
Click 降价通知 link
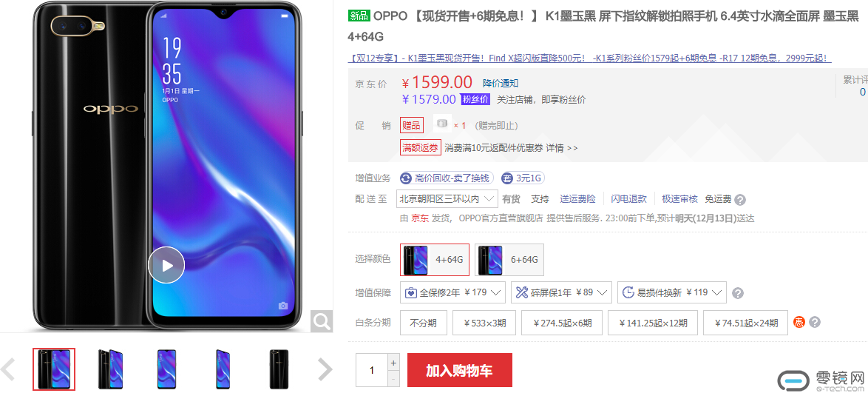pyautogui.click(x=501, y=83)
